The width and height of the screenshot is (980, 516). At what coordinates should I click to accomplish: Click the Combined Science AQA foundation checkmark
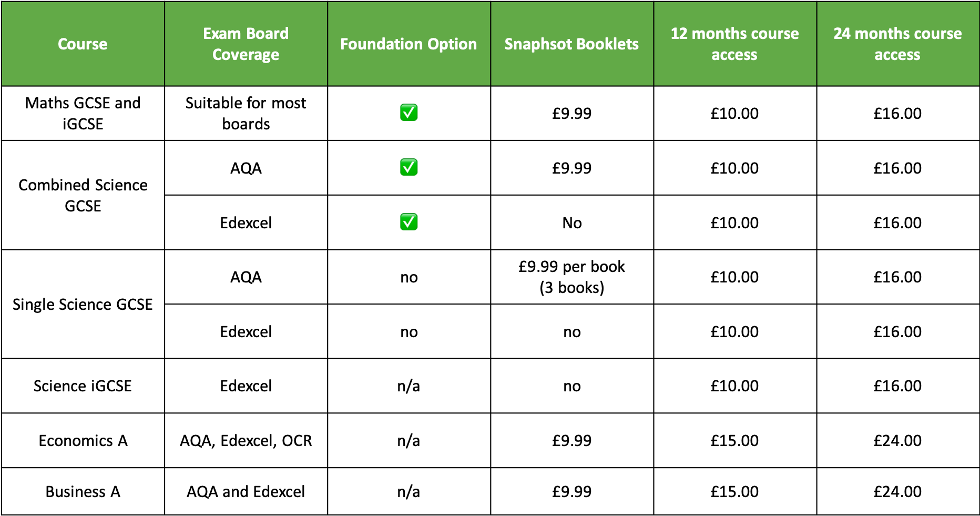(409, 167)
